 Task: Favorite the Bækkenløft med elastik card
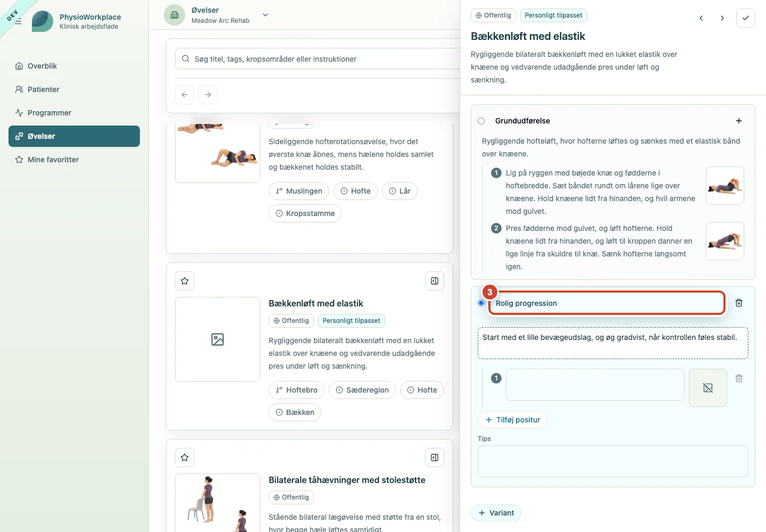click(x=185, y=281)
